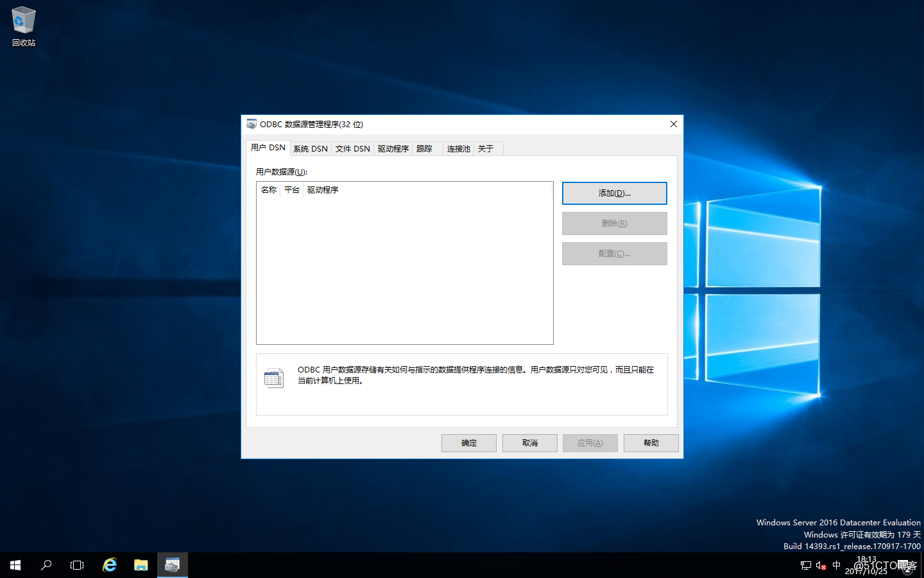Screen dimensions: 924x578
Task: Switch to the 系统 DSN tab
Action: [311, 148]
